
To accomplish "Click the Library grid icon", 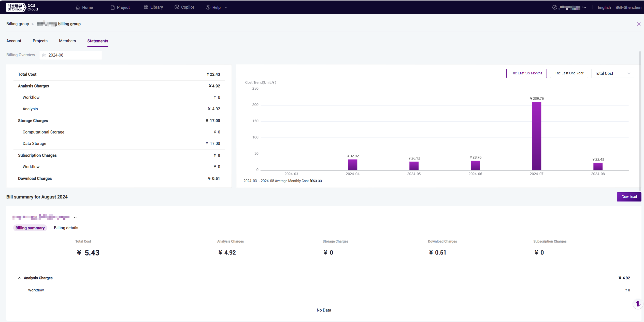I will tap(146, 7).
